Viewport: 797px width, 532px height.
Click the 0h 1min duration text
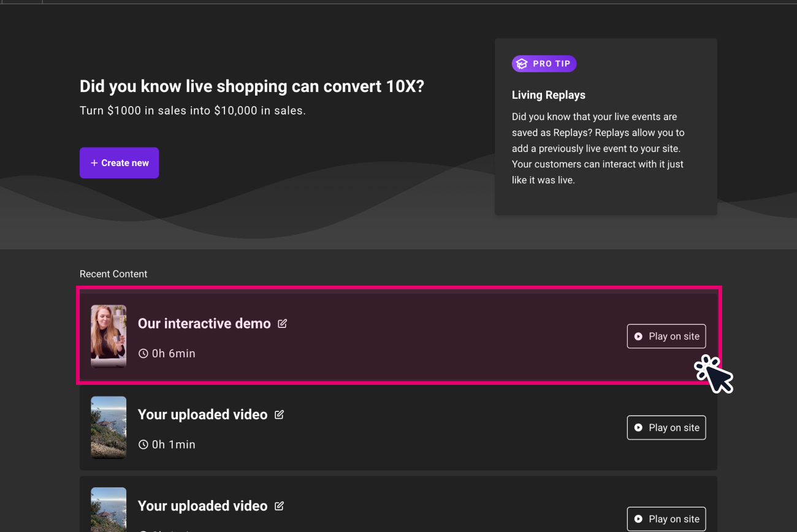tap(174, 445)
